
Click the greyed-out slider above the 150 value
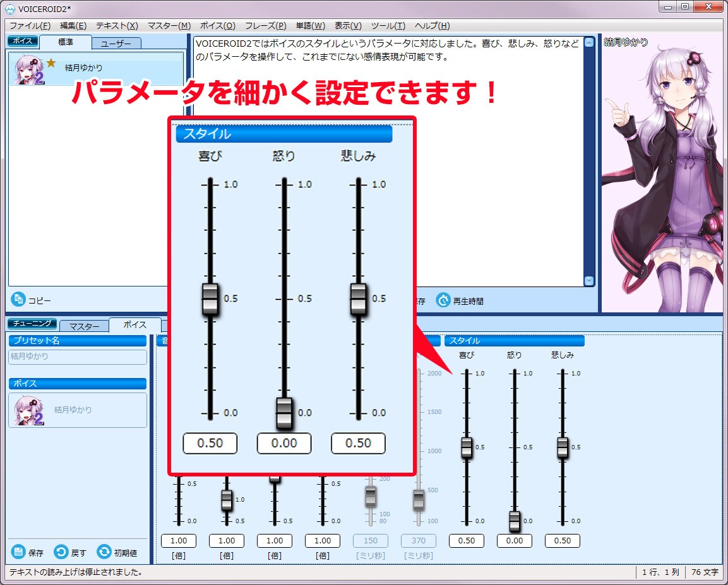click(371, 497)
